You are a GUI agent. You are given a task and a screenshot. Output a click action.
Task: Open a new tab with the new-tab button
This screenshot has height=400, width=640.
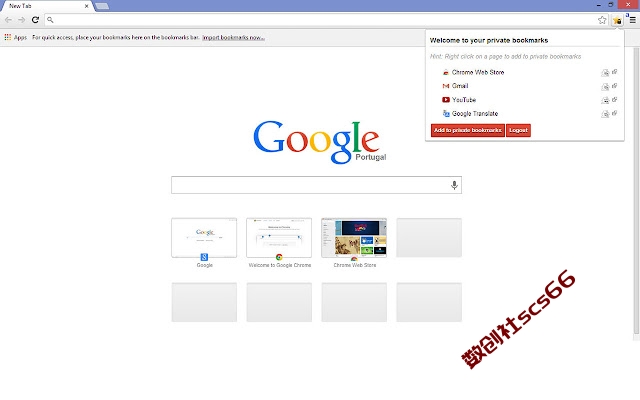coord(102,6)
